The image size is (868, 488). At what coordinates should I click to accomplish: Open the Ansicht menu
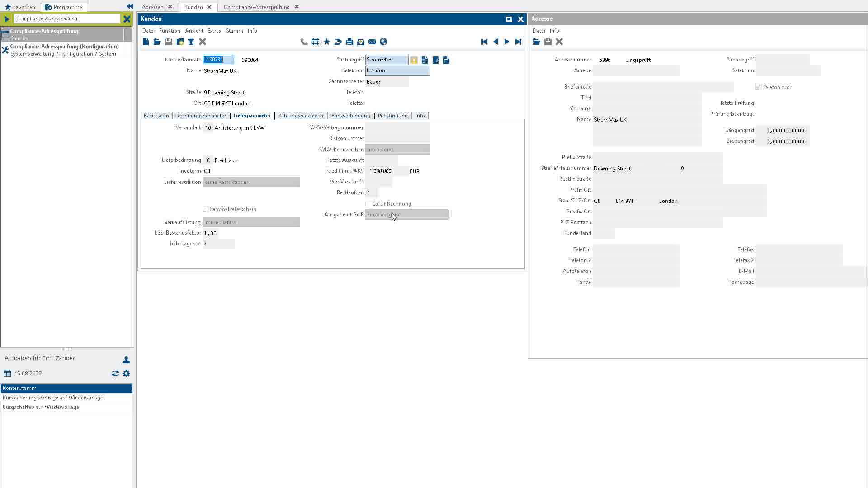tap(194, 31)
